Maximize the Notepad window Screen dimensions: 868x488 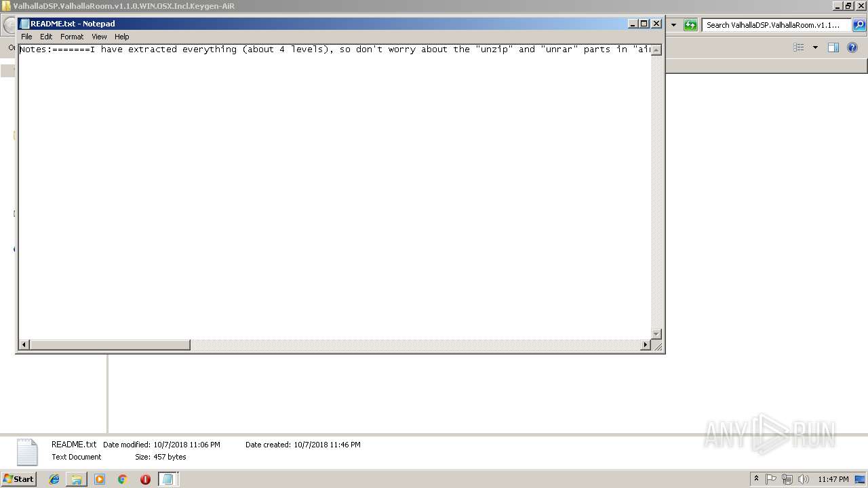644,24
